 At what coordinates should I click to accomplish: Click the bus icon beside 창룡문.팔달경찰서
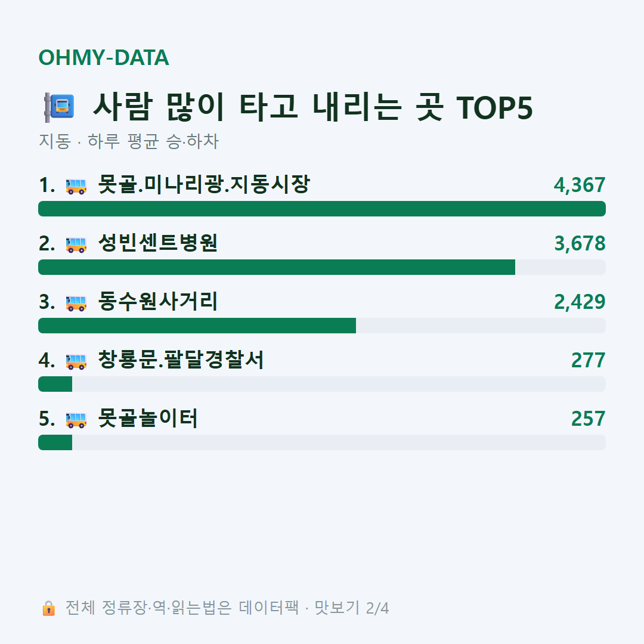[x=76, y=361]
